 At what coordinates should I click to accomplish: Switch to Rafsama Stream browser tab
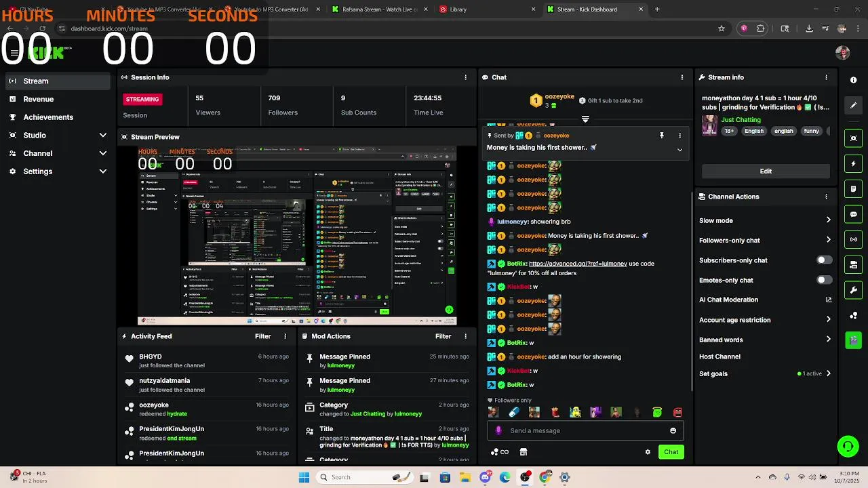[379, 9]
